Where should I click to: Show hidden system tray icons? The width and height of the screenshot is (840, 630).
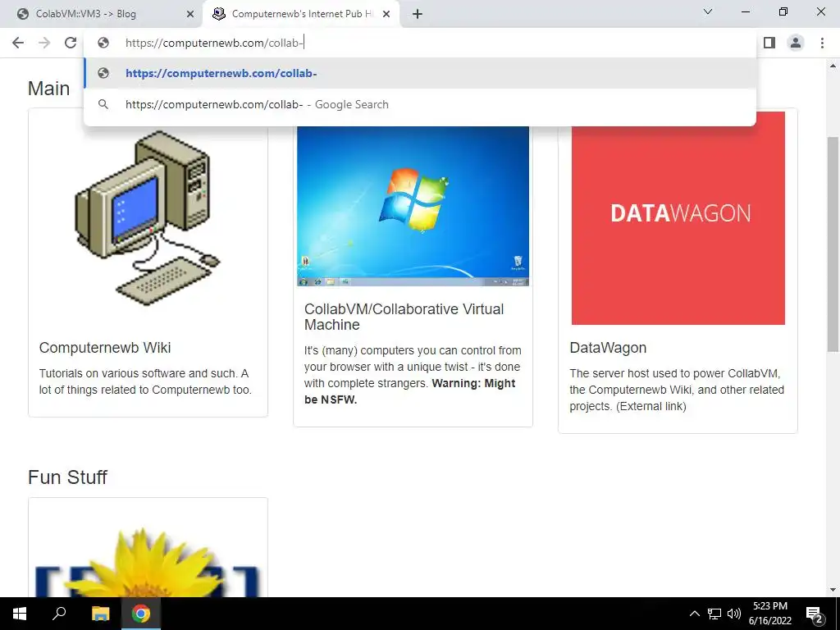coord(694,614)
